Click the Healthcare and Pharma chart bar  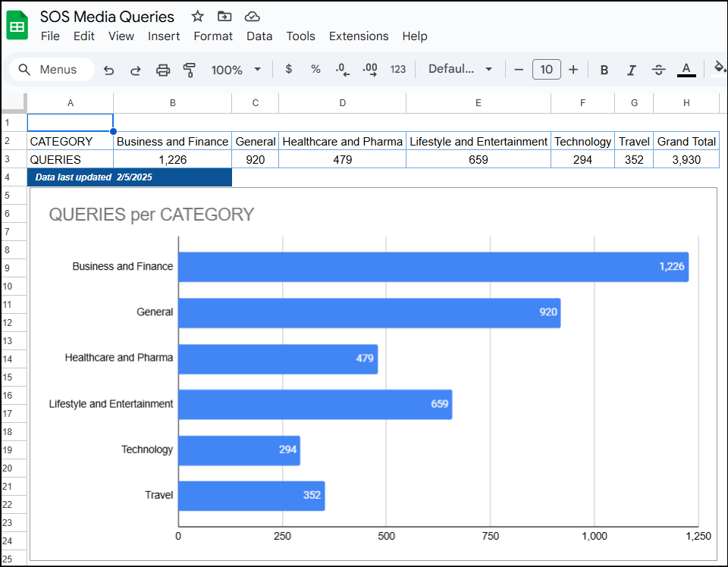pos(278,359)
